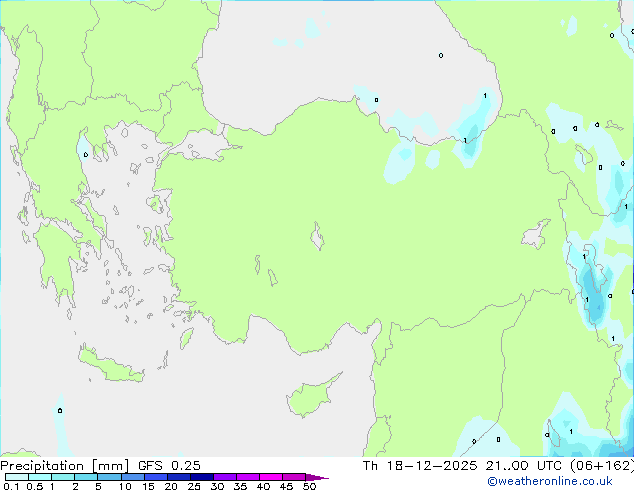Image resolution: width=634 pixels, height=490 pixels.
Task: Click the '50' legend scale label
Action: pyautogui.click(x=309, y=486)
